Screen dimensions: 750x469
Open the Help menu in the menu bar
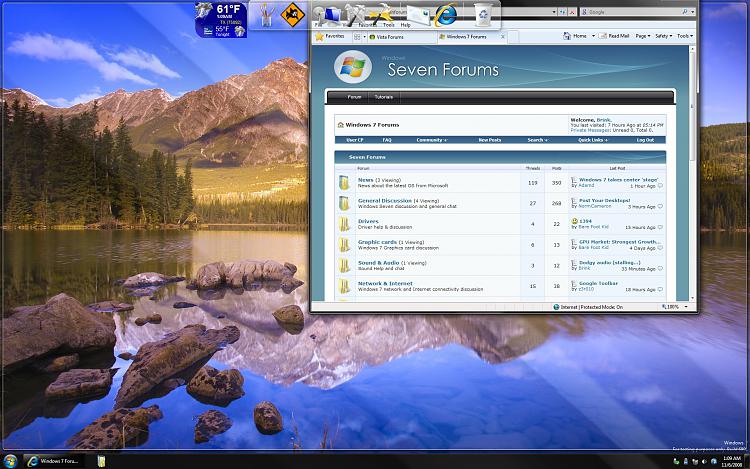click(406, 25)
